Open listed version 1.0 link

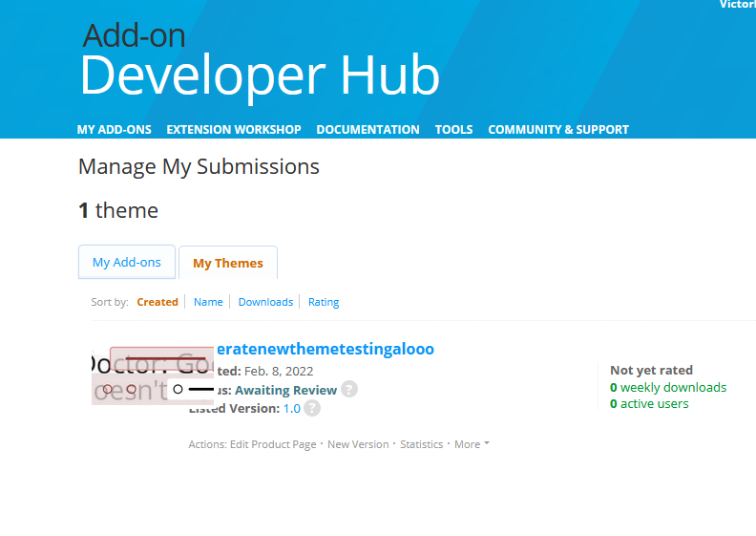[292, 409]
